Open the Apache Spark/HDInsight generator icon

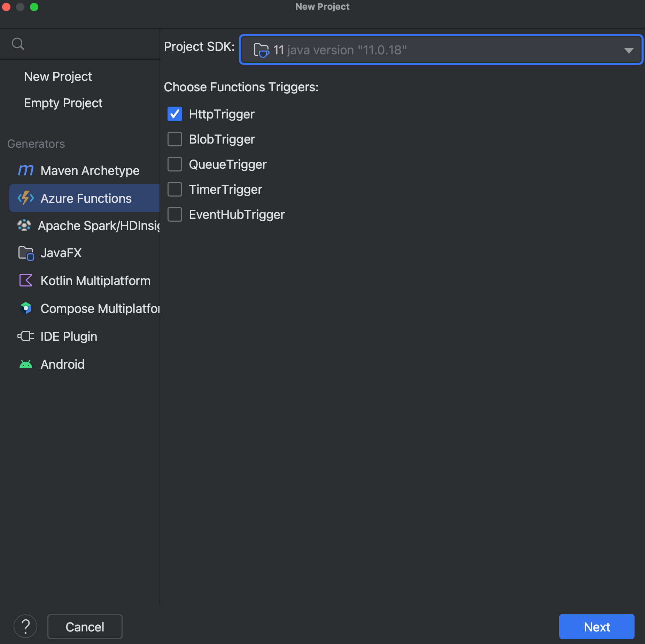coord(24,225)
